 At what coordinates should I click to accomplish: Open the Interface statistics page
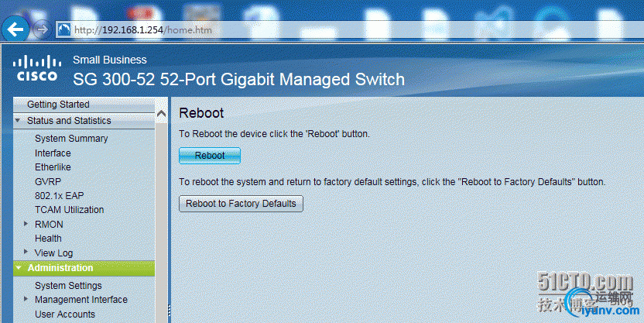pyautogui.click(x=53, y=153)
